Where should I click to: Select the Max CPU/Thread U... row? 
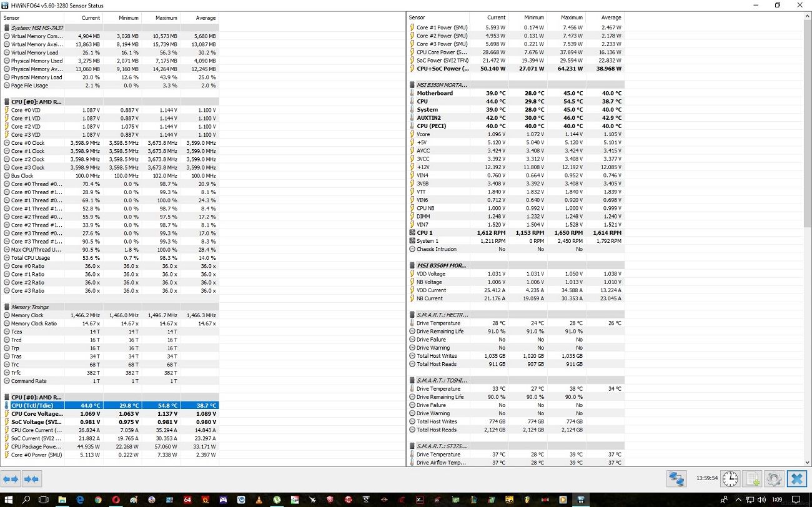coord(110,250)
